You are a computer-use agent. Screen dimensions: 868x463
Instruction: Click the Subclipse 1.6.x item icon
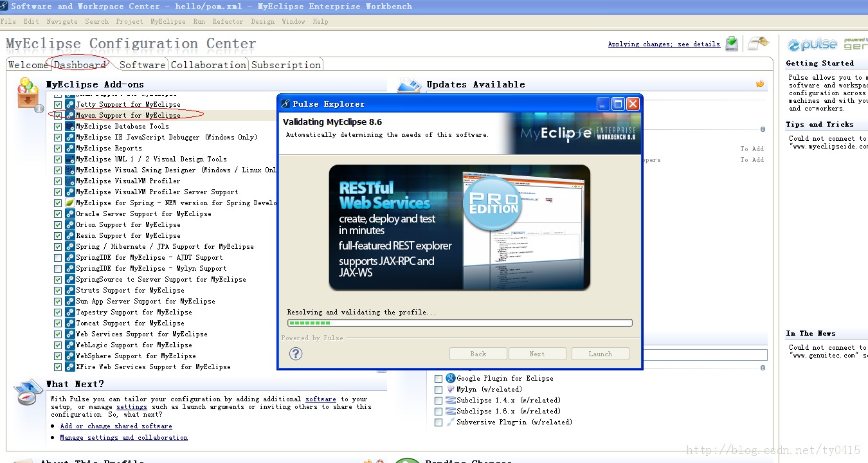click(450, 411)
